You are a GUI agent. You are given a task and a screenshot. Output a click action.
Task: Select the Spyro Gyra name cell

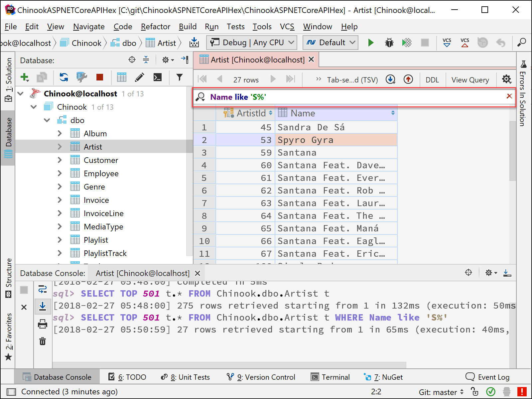pos(336,140)
